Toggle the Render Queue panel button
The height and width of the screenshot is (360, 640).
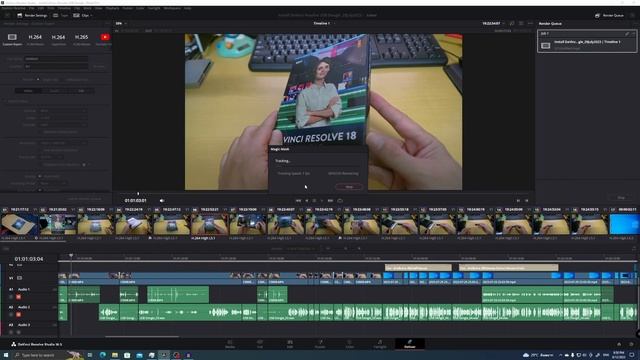609,16
